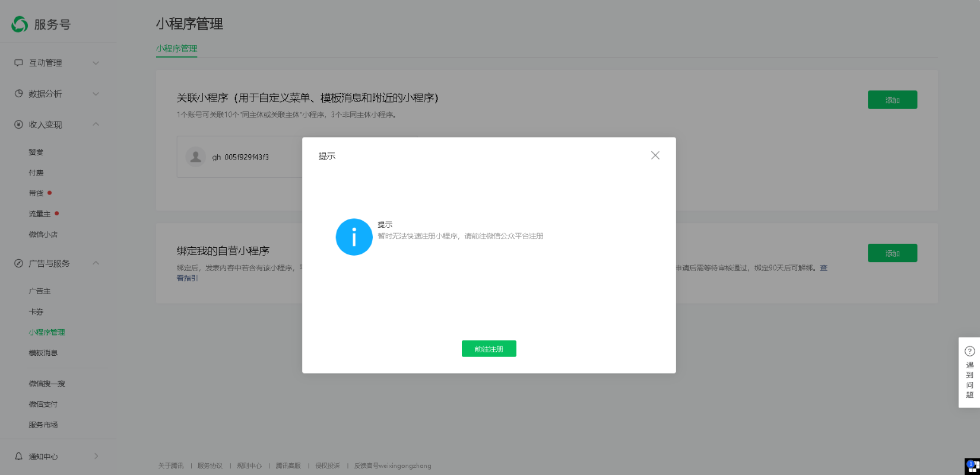The width and height of the screenshot is (980, 475).
Task: Click the 互动管理 label
Action: click(x=45, y=63)
